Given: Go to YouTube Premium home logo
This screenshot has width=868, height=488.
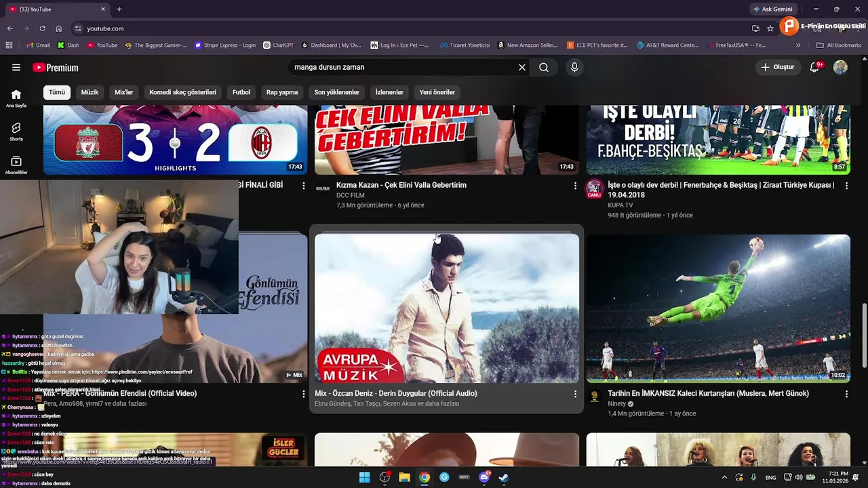Looking at the screenshot, I should click(56, 68).
